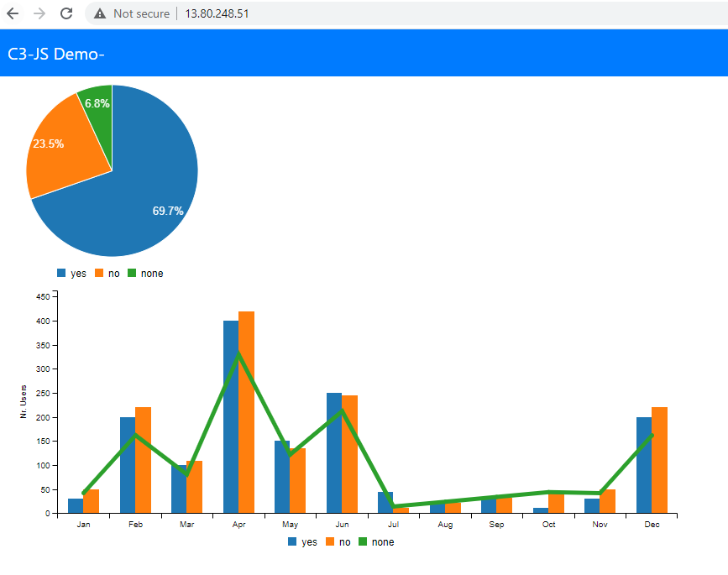Click the 'Jan' x-axis label
This screenshot has width=728, height=575.
tap(84, 525)
